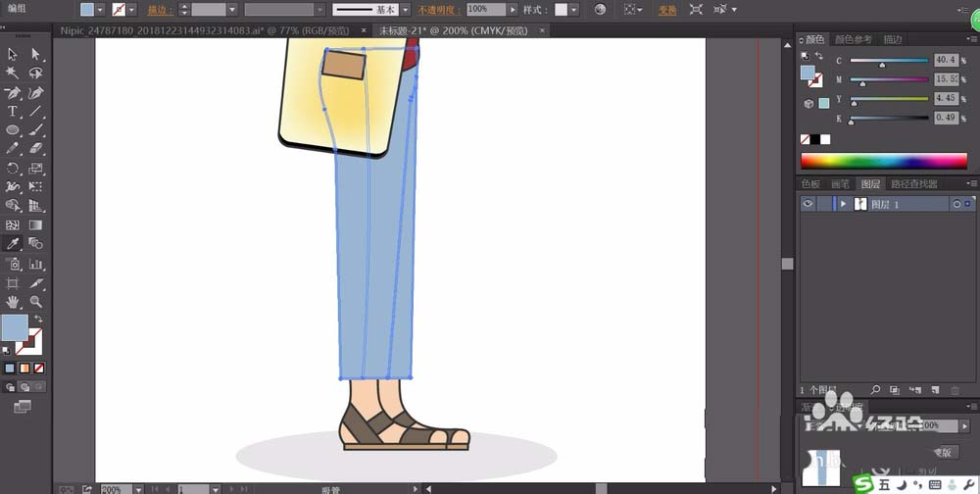Viewport: 980px width, 494px height.
Task: Open the zoom level dropdown at 200%
Action: coord(139,489)
